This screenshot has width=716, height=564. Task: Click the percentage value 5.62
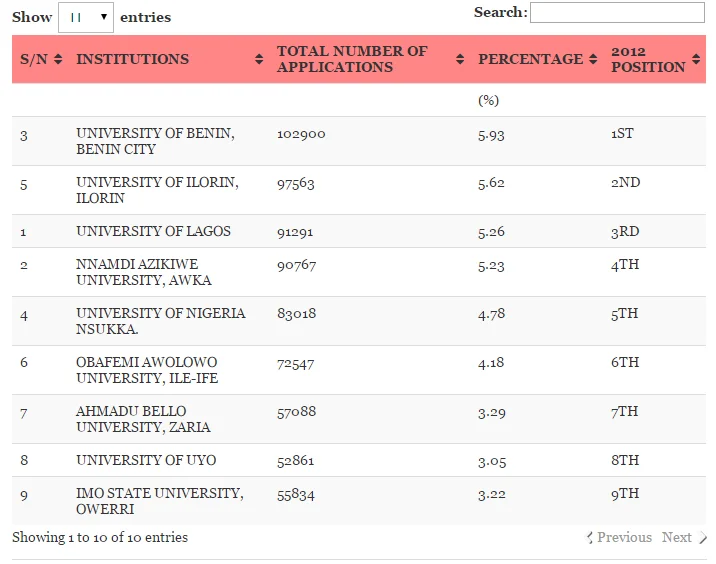pyautogui.click(x=491, y=184)
